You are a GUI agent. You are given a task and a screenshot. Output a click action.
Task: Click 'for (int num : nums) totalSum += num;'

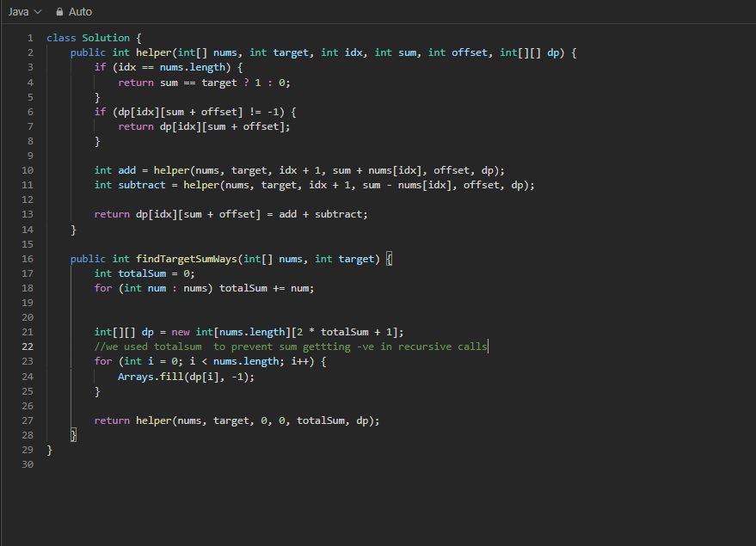pos(204,288)
